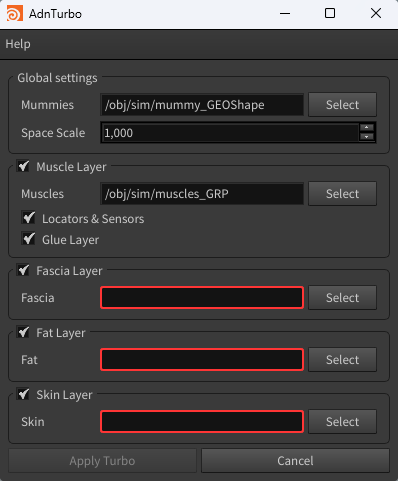Screen dimensions: 398x481
Task: Toggle the Fascia Layer checkbox
Action: click(23, 270)
